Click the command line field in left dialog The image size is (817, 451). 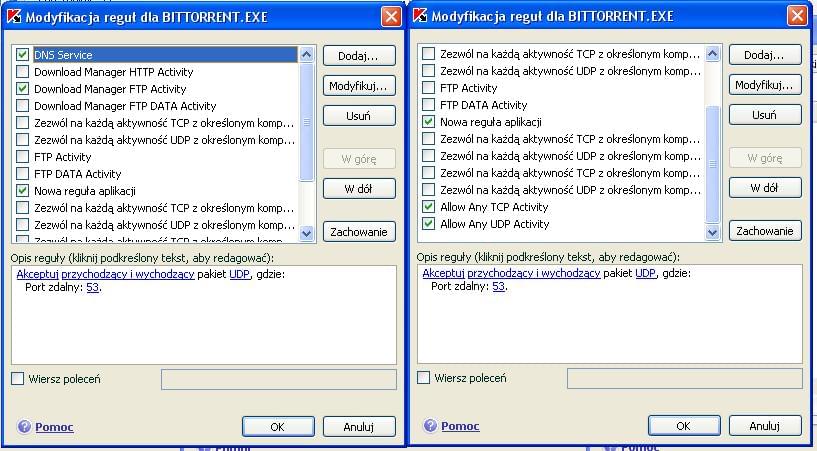point(279,380)
